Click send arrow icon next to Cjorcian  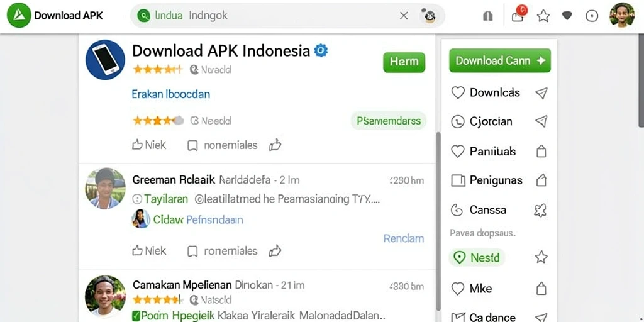pyautogui.click(x=541, y=121)
